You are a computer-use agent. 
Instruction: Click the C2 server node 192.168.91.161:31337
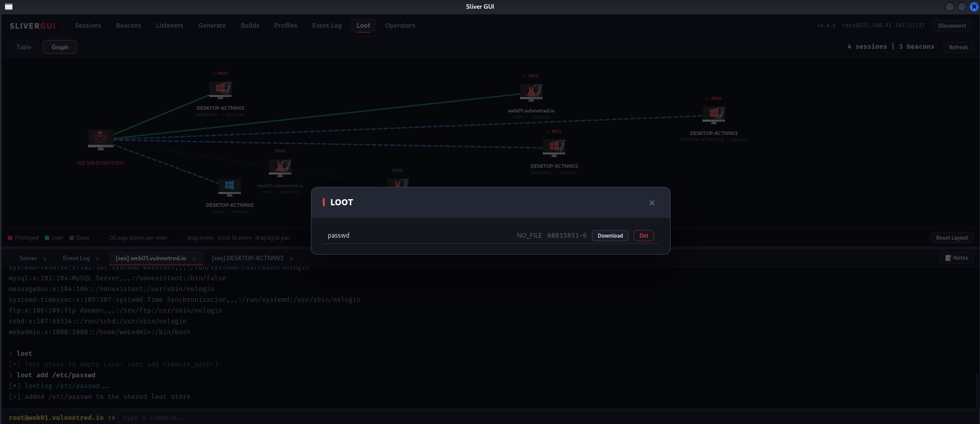tap(101, 140)
